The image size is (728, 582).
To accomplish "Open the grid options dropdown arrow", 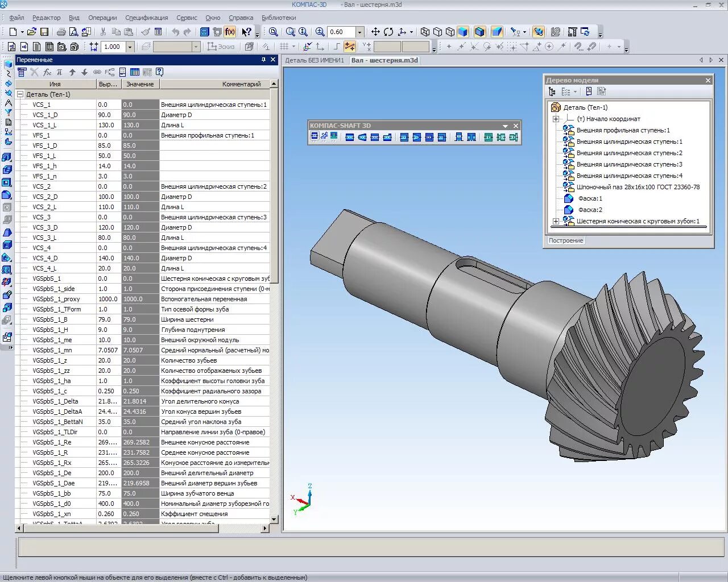I will (x=294, y=47).
